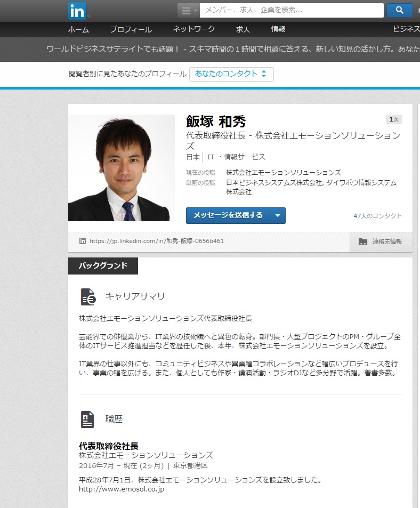The image size is (420, 508).
Task: Open the ネットワーク menu
Action: coord(193,29)
